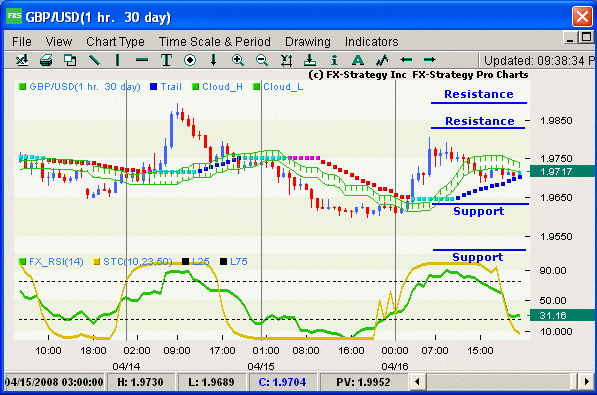
Task: Click the zigzag line chart icon
Action: 382,60
